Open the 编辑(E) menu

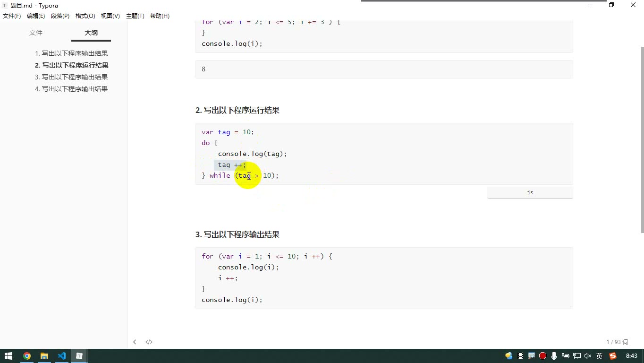click(36, 16)
